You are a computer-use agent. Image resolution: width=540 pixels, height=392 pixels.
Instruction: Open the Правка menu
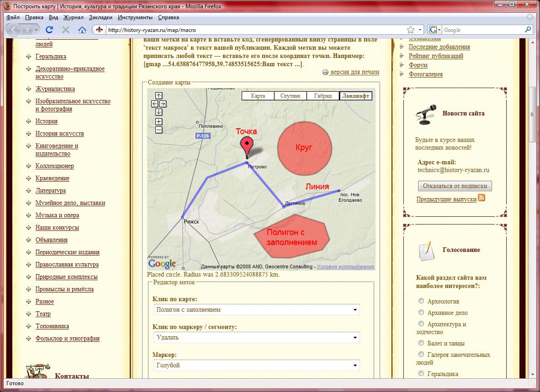[34, 17]
